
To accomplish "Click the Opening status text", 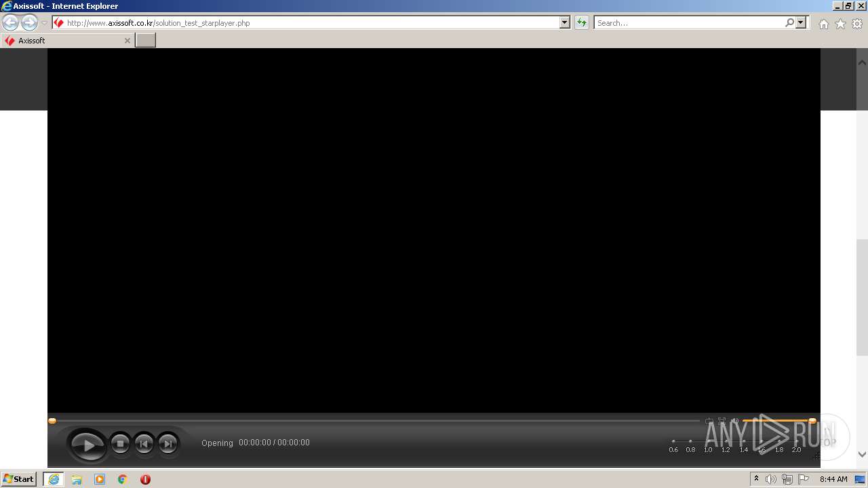I will [217, 443].
